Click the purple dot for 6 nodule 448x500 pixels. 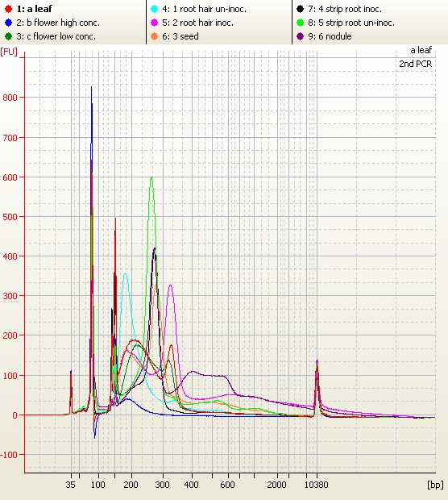[300, 36]
